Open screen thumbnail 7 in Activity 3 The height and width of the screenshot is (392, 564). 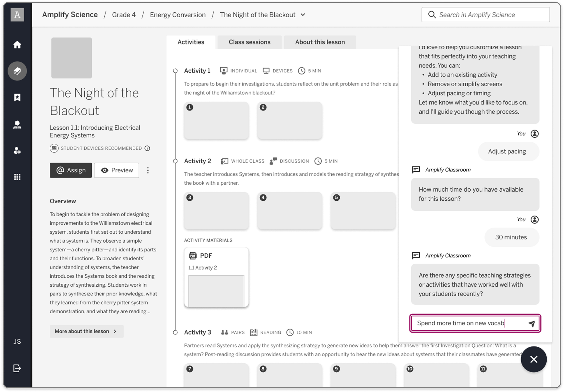[x=216, y=375]
